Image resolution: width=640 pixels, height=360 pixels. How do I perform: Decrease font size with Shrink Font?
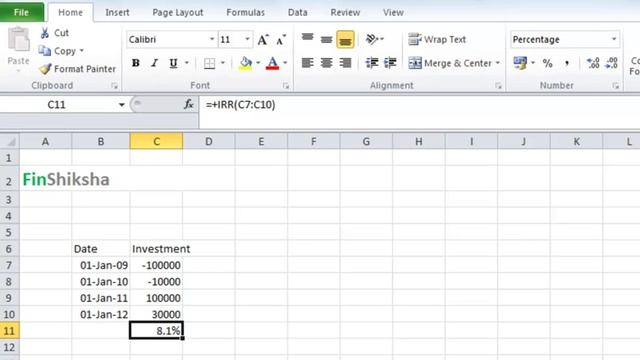(x=281, y=40)
